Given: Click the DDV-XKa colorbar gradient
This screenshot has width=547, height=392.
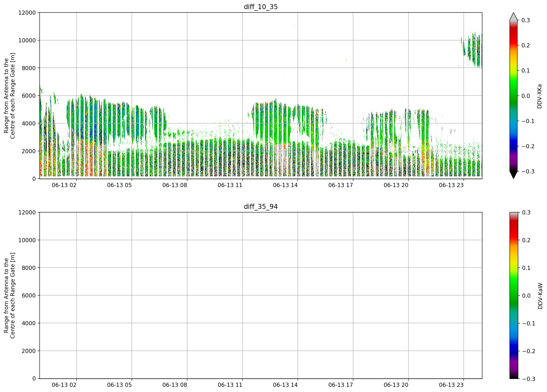Looking at the screenshot, I should pyautogui.click(x=513, y=96).
